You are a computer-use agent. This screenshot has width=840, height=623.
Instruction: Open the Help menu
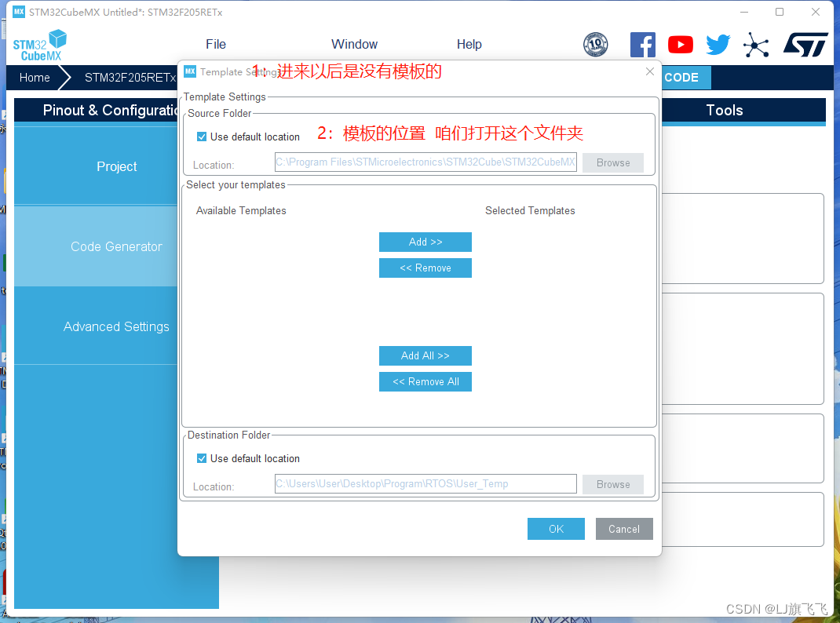[x=469, y=45]
